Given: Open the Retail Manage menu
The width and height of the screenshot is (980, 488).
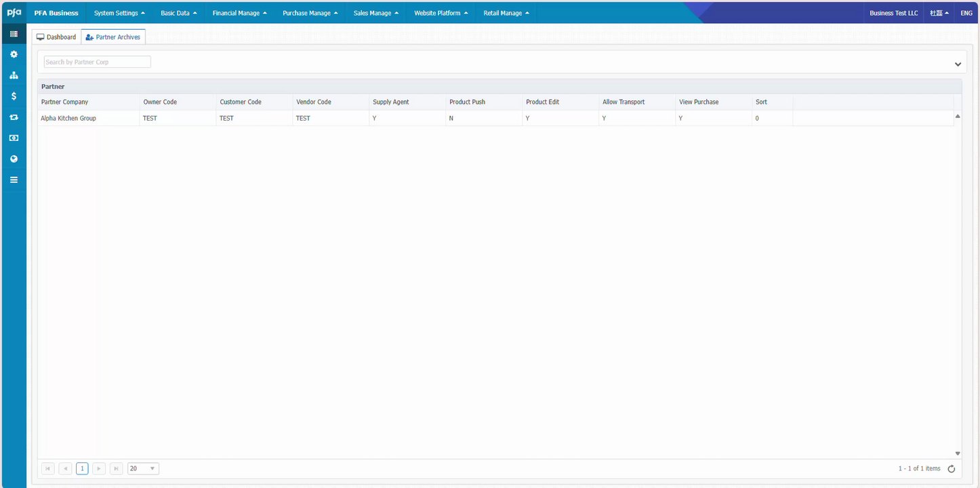Looking at the screenshot, I should pos(506,13).
